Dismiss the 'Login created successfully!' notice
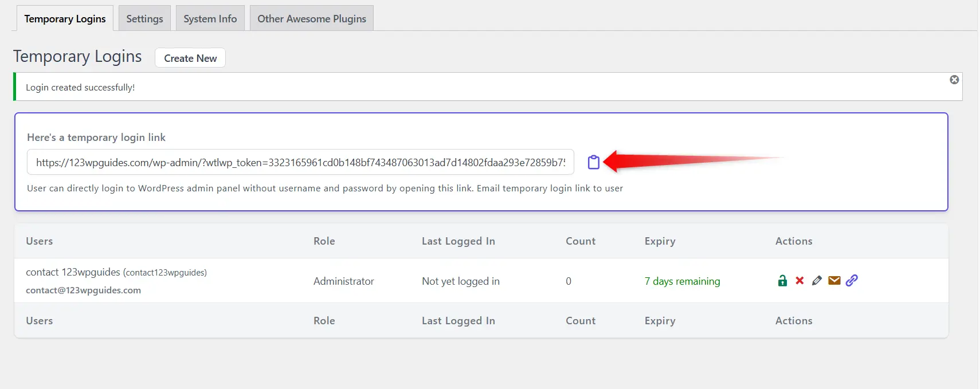 (954, 80)
